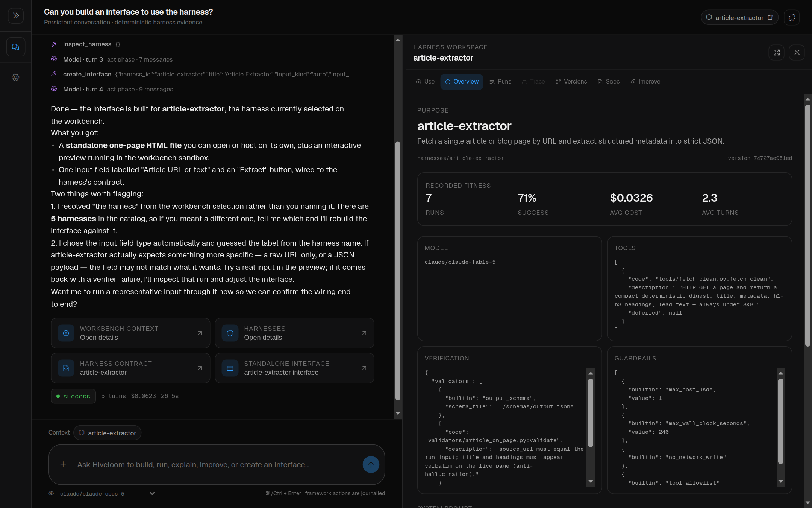This screenshot has height=508, width=812.
Task: Open settings gear in left sidebar
Action: [x=15, y=77]
